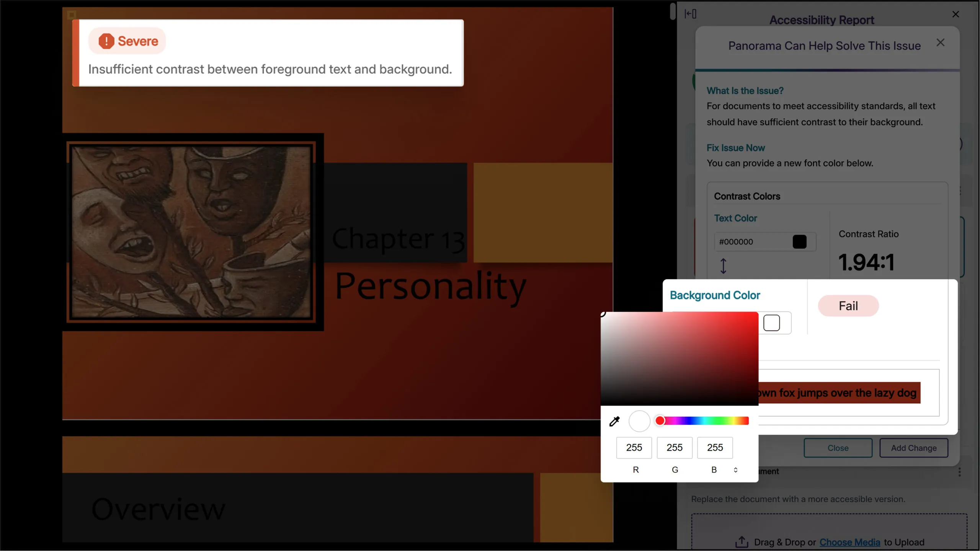Click the Severe warning icon
The width and height of the screenshot is (980, 551).
point(106,41)
